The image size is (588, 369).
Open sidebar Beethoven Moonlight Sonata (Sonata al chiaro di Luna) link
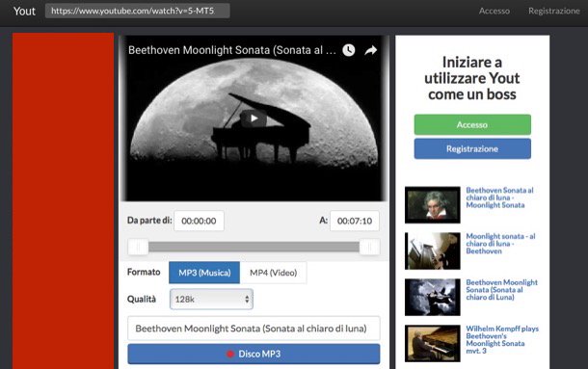(x=502, y=290)
